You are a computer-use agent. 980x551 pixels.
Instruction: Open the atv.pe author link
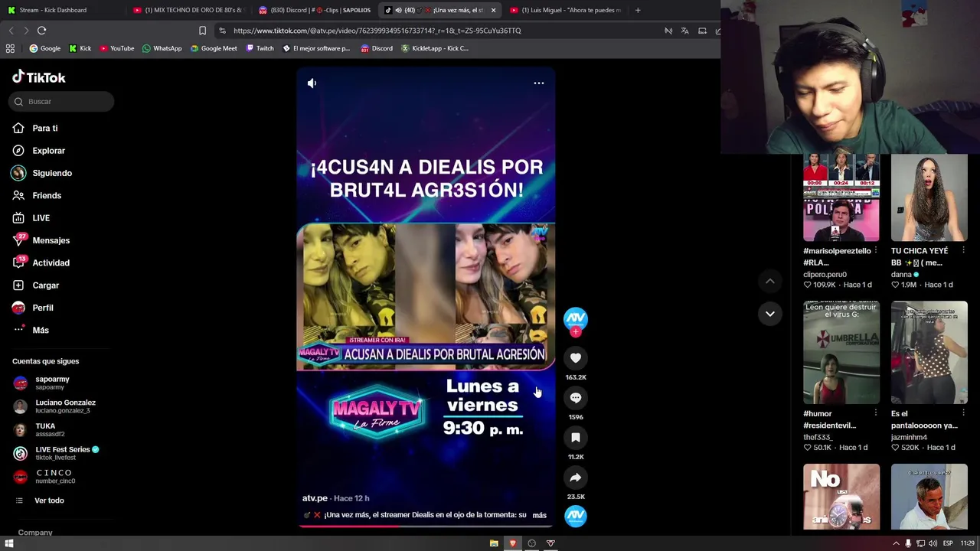click(x=315, y=498)
